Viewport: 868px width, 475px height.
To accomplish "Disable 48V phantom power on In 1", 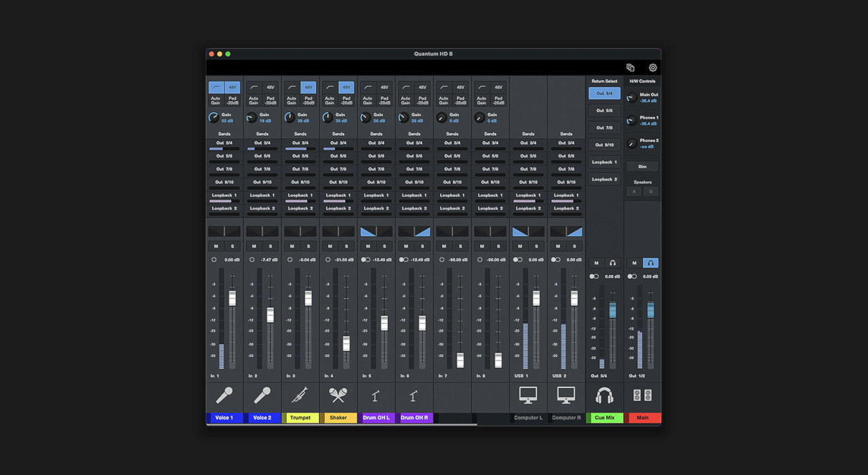I will (x=233, y=88).
